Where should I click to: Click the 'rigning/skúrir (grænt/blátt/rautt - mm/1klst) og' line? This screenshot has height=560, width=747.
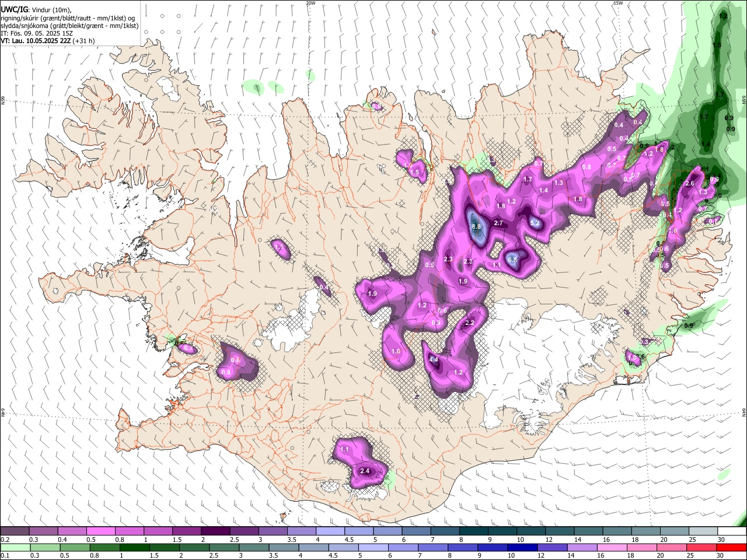(x=68, y=18)
